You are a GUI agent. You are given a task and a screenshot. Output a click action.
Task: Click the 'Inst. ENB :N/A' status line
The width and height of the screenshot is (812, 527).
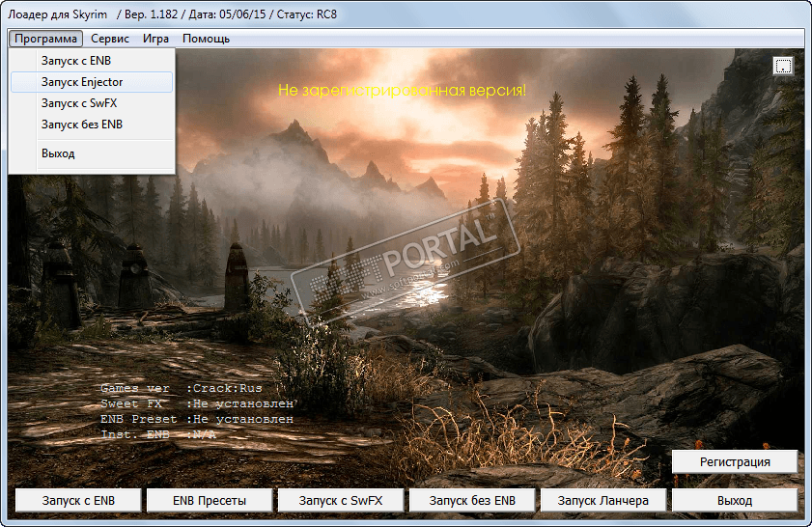(x=158, y=434)
